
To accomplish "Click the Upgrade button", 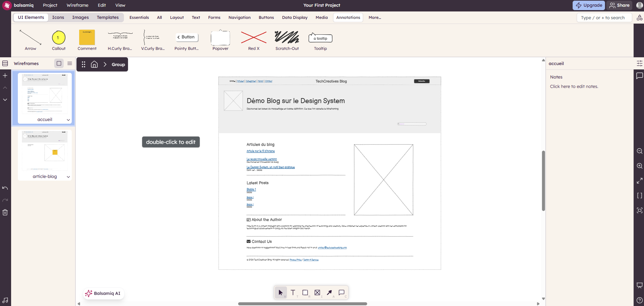I will [589, 5].
